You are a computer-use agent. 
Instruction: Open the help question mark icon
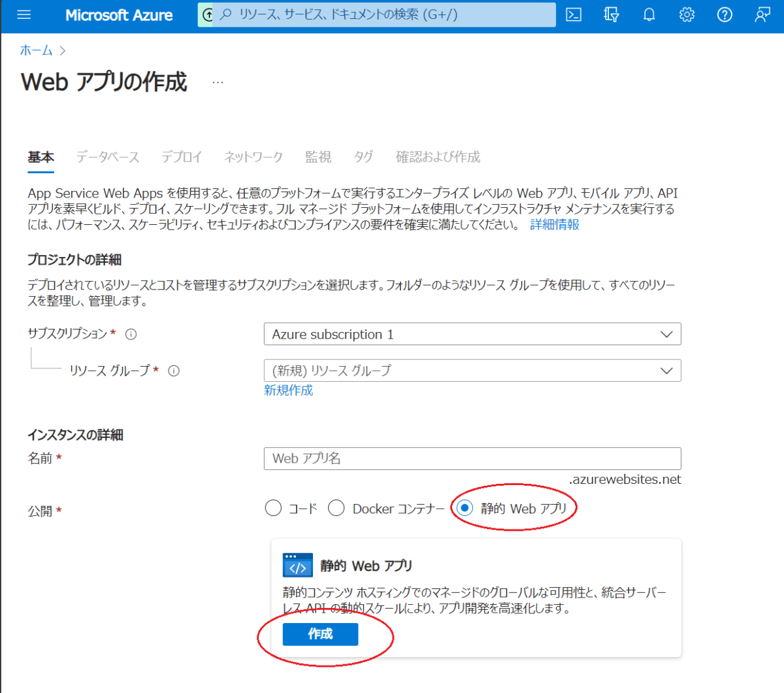coord(725,14)
